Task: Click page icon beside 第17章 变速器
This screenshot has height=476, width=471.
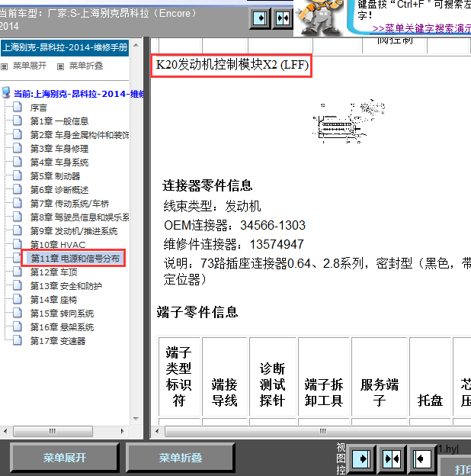Action: click(x=18, y=341)
